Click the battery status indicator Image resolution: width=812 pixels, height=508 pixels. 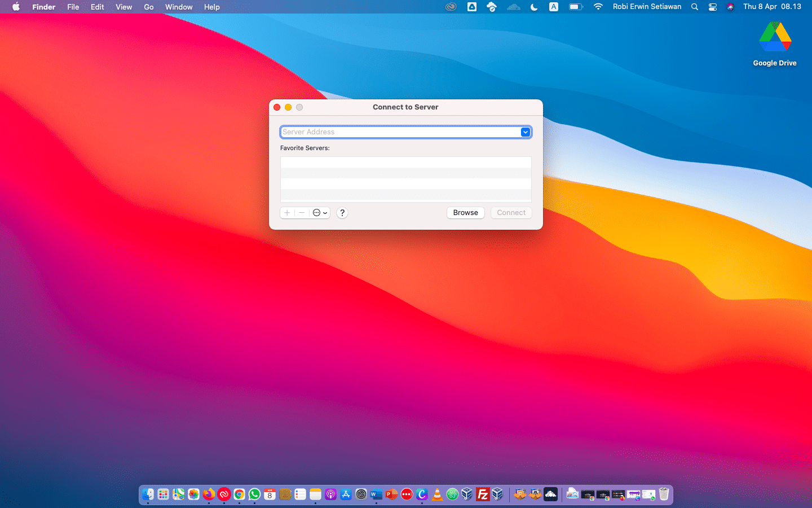[x=576, y=7]
